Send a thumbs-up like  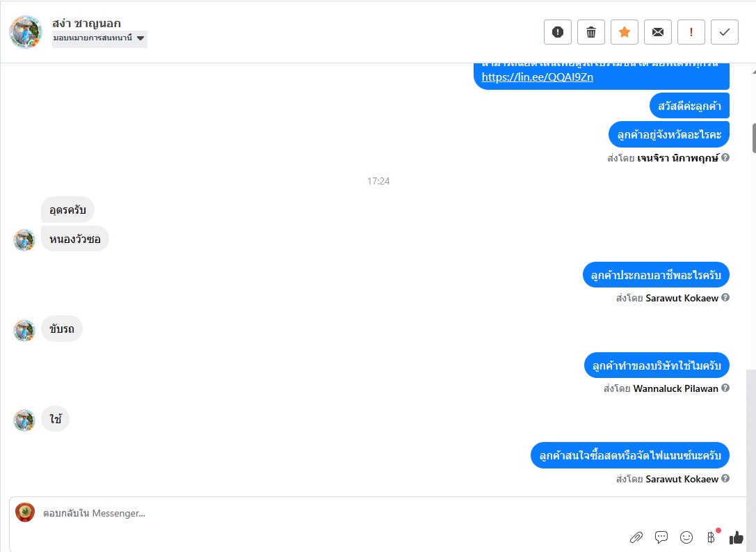pyautogui.click(x=737, y=537)
